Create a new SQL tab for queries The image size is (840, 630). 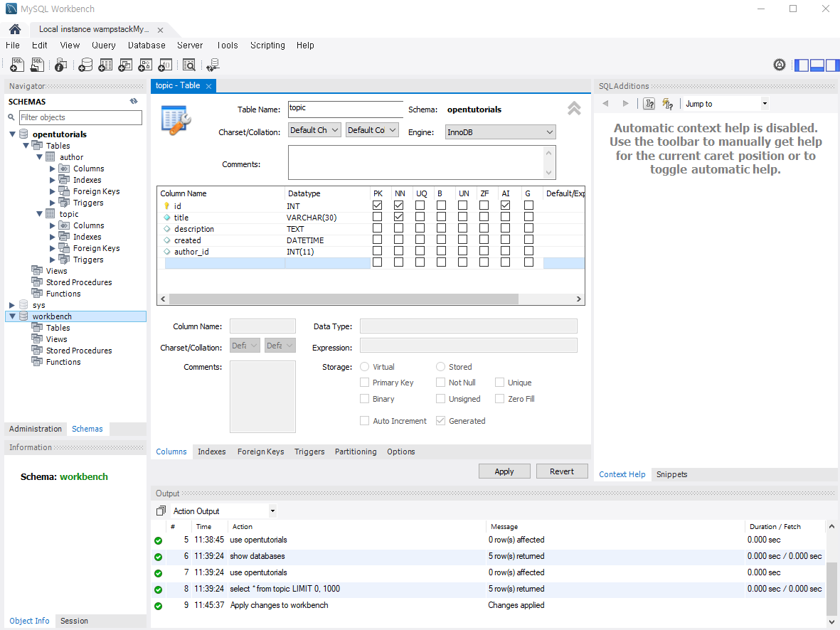[x=17, y=65]
